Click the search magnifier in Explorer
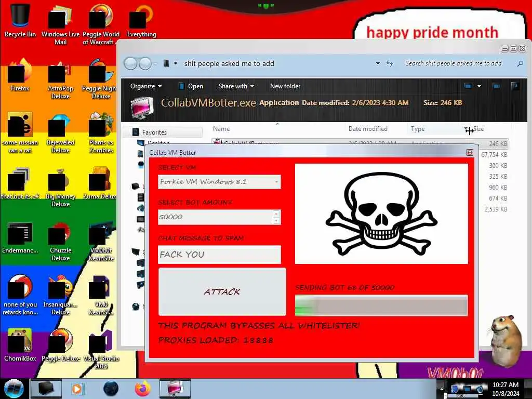Image resolution: width=532 pixels, height=399 pixels. pyautogui.click(x=520, y=63)
